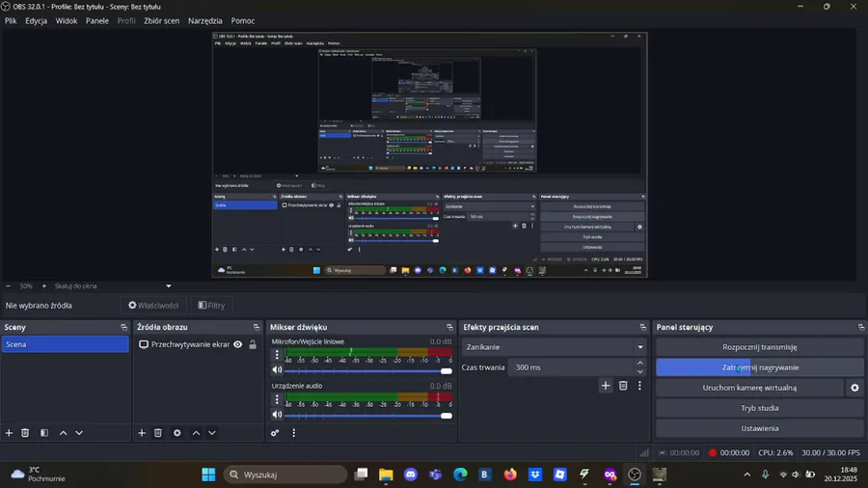Show hidden system tray icons chevron
Image resolution: width=868 pixels, height=488 pixels.
pyautogui.click(x=747, y=474)
